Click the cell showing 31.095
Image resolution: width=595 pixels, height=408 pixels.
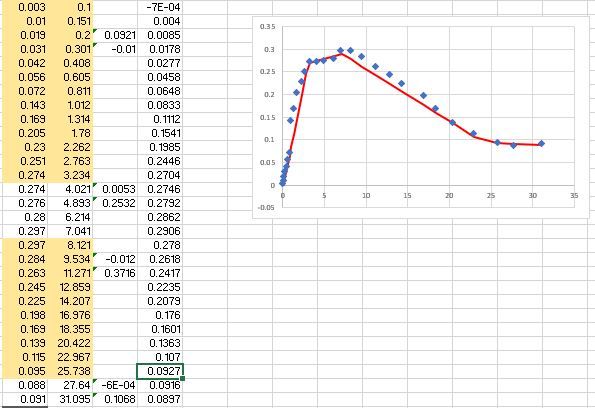[70, 399]
